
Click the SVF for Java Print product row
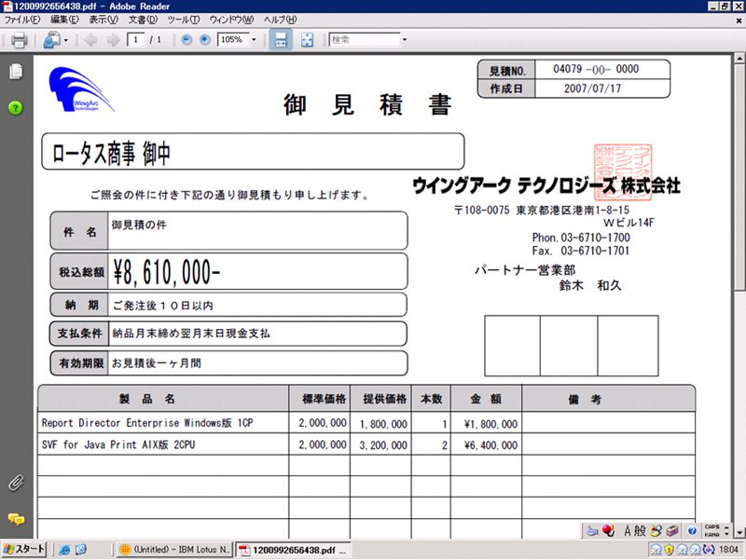click(366, 444)
